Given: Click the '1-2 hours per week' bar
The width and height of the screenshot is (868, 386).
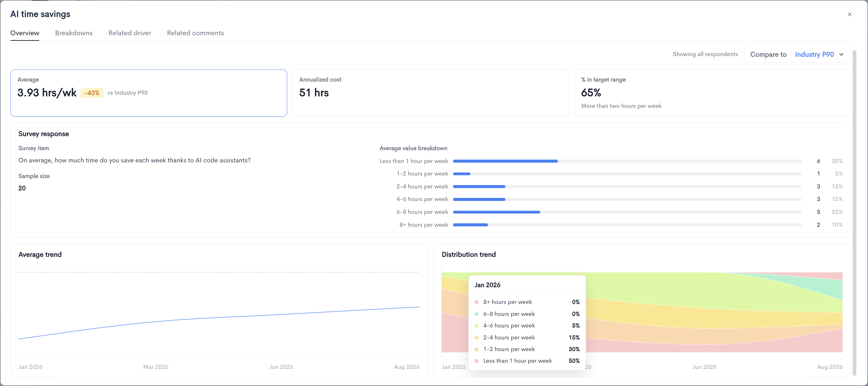Looking at the screenshot, I should [x=627, y=174].
